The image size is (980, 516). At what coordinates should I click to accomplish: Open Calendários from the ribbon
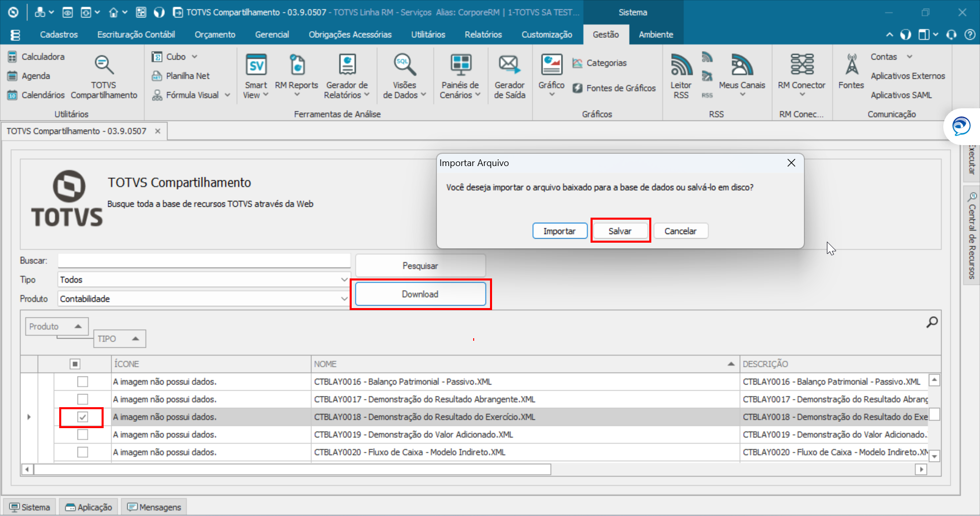pos(36,95)
